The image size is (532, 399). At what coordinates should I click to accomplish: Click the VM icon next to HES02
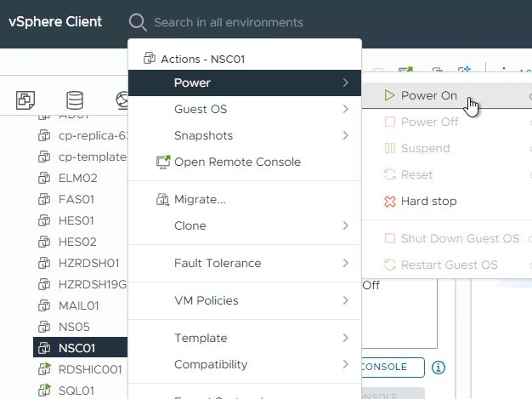click(44, 242)
